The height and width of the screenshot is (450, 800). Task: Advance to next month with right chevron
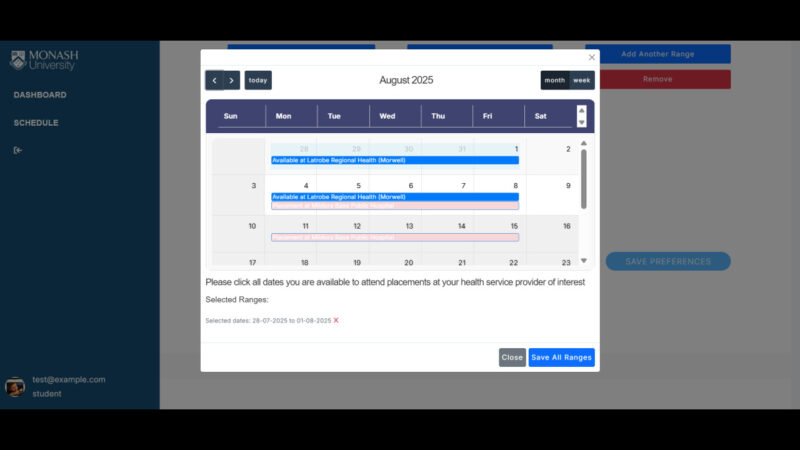pos(231,80)
